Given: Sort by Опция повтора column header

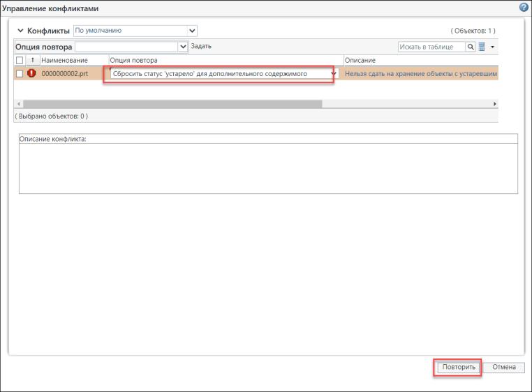Looking at the screenshot, I should coord(133,61).
